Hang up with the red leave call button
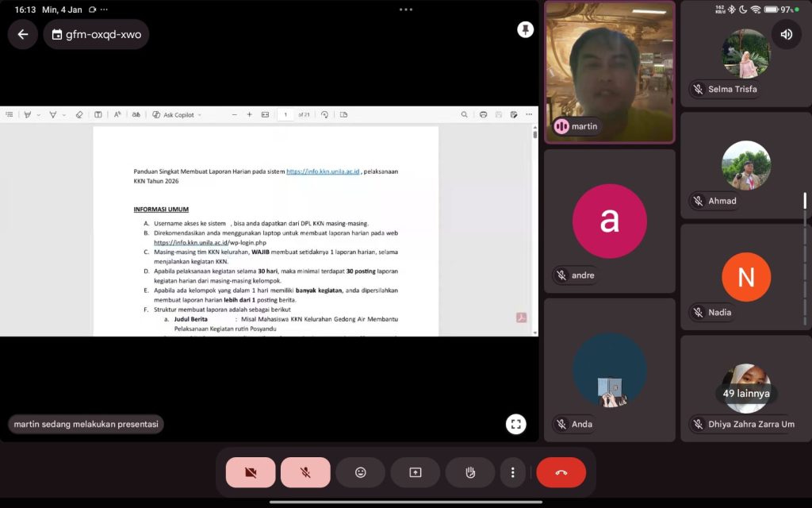Image resolution: width=812 pixels, height=508 pixels. click(x=561, y=472)
